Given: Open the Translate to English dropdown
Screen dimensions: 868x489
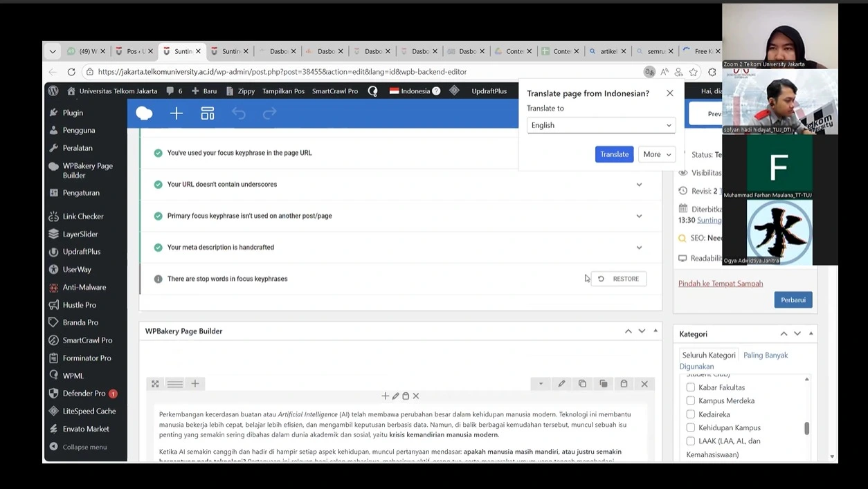Looking at the screenshot, I should click(601, 125).
